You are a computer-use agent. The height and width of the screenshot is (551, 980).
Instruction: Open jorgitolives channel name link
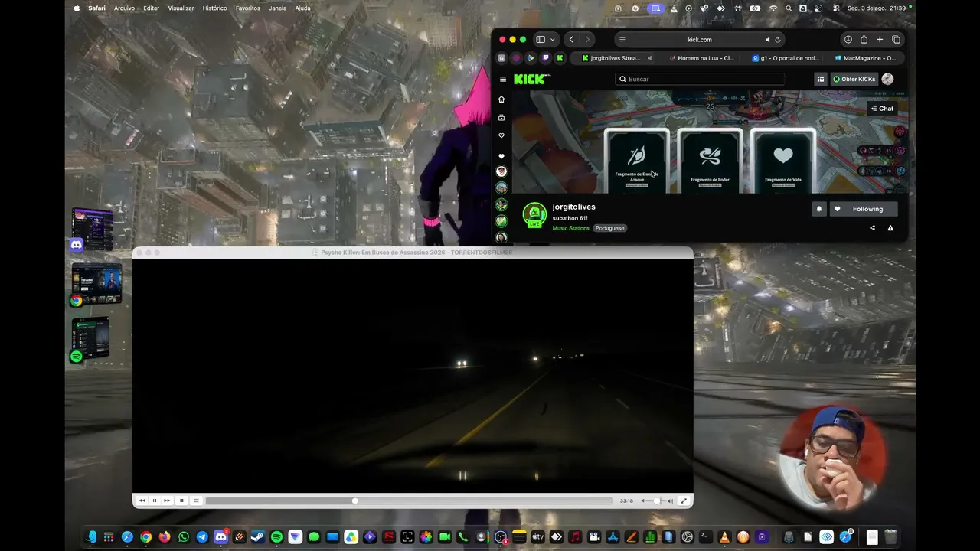[x=573, y=207]
